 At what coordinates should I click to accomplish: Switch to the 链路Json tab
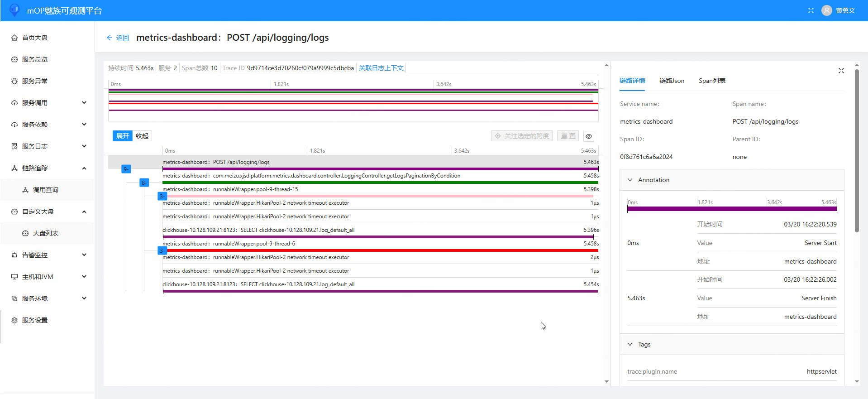[672, 81]
